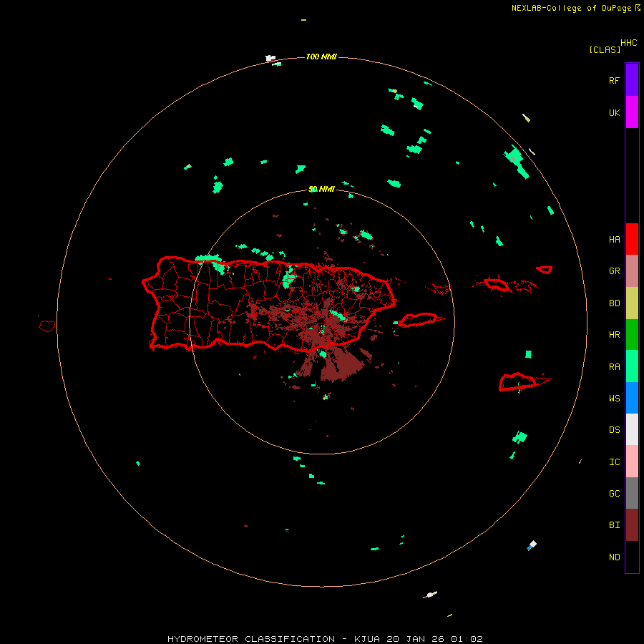The width and height of the screenshot is (644, 644).
Task: Click the 'RA' legend label
Action: click(x=614, y=366)
